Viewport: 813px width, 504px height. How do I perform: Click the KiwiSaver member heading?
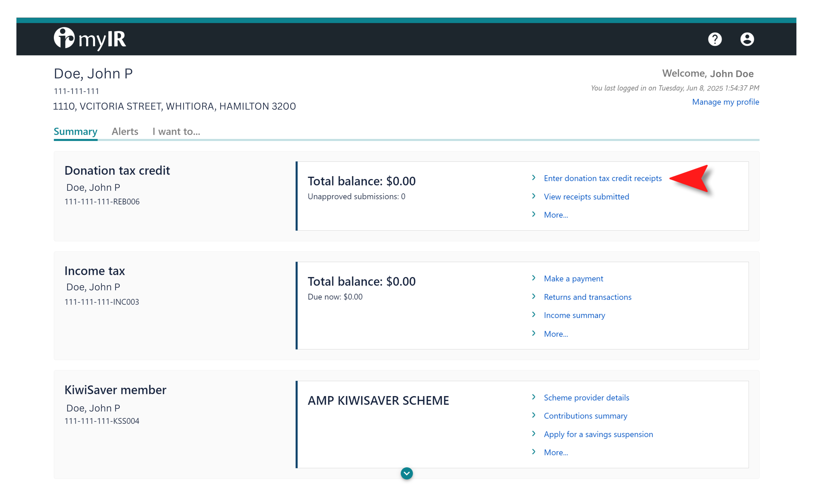[x=115, y=390]
